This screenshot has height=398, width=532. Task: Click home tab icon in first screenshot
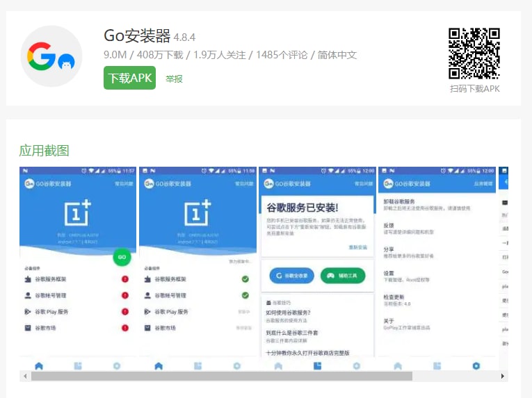(x=39, y=366)
